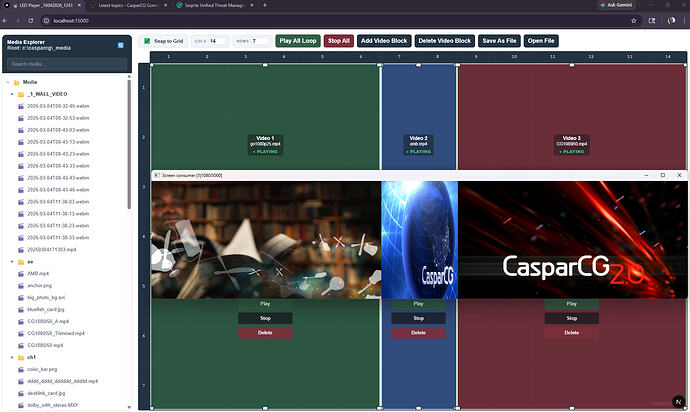
Task: Click the Search media input field
Action: [x=65, y=65]
